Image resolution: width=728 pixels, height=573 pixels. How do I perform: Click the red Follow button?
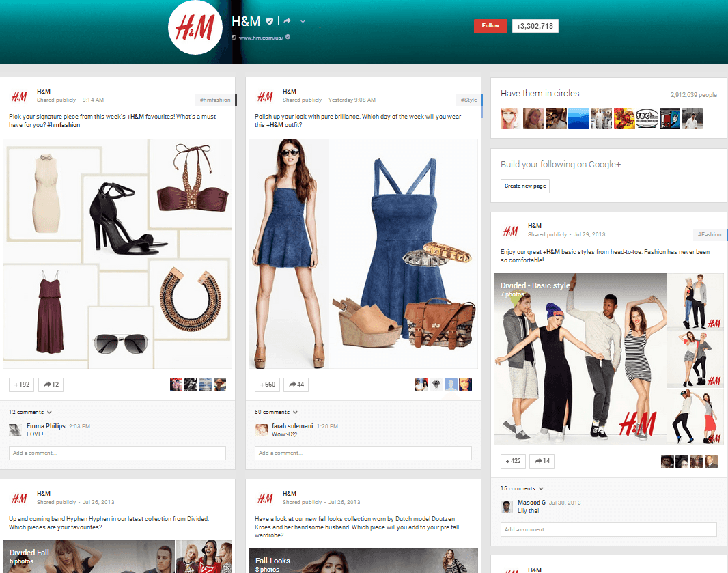(x=490, y=26)
